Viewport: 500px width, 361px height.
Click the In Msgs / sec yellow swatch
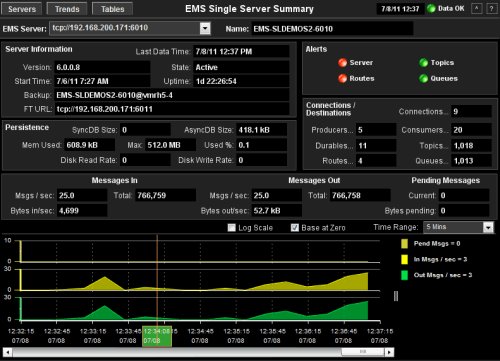point(404,259)
